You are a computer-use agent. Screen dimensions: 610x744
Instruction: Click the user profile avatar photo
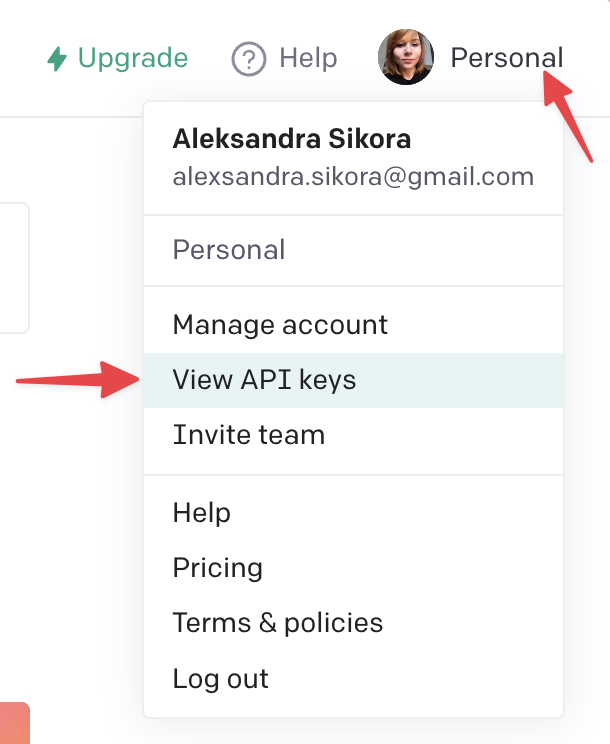coord(406,58)
